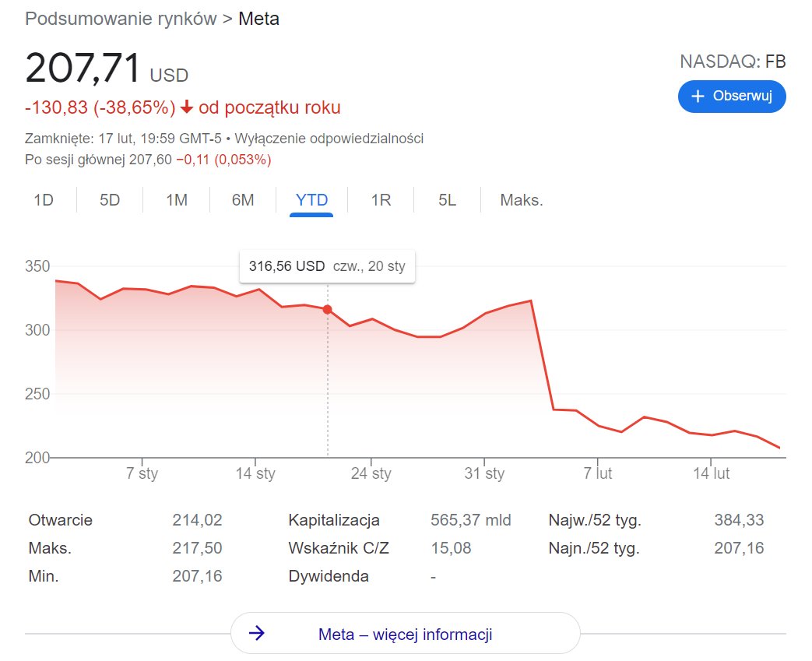Viewport: 812px width, 661px height.
Task: Click Najw./52 tyg. value 384,33
Action: click(x=739, y=520)
